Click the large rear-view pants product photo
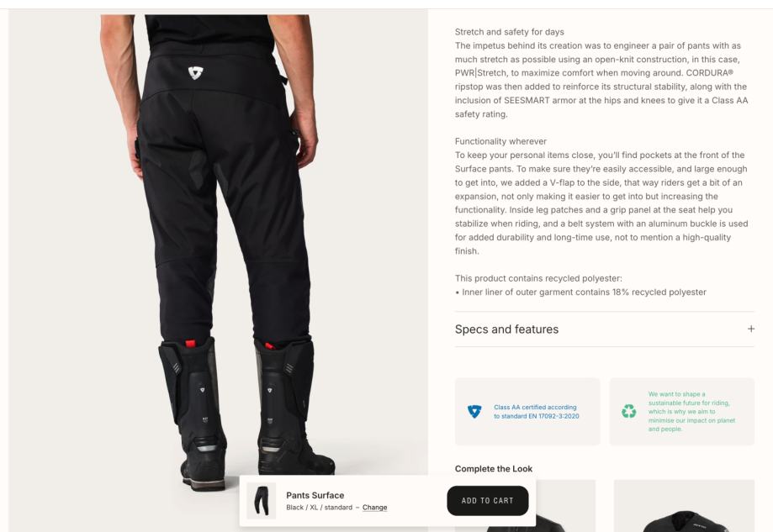 (x=218, y=246)
